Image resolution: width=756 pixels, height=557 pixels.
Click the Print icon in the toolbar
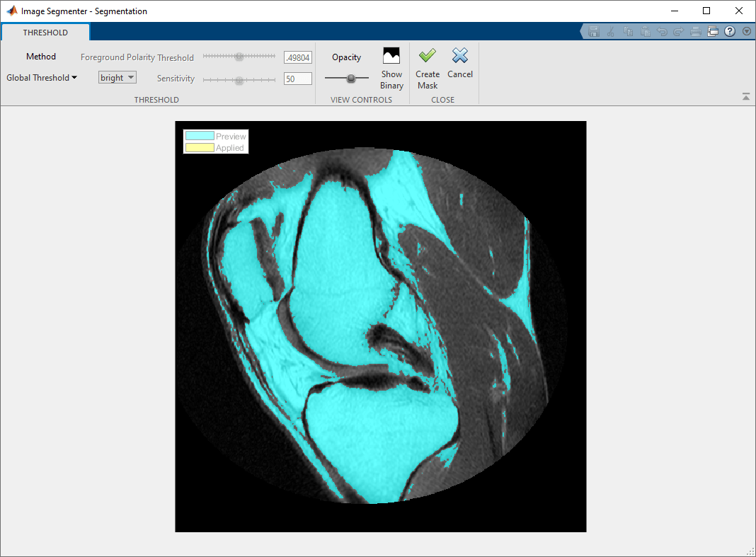point(696,32)
